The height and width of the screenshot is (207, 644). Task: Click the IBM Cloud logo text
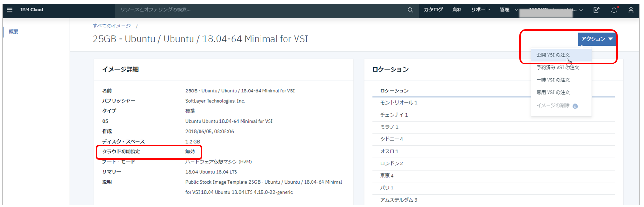[x=32, y=9]
